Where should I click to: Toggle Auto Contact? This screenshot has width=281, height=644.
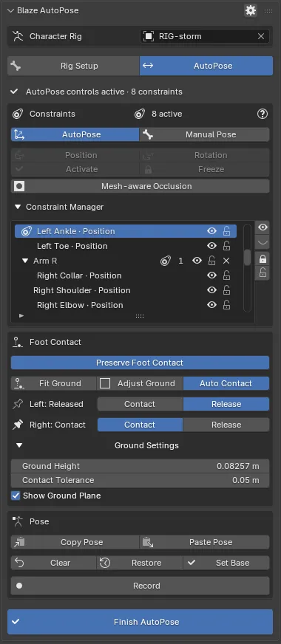226,383
